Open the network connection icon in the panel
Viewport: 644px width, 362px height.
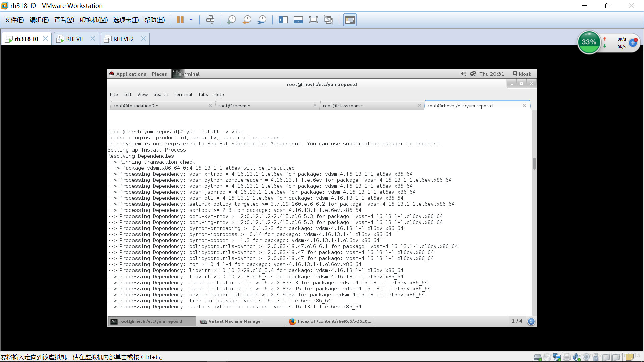pos(473,74)
